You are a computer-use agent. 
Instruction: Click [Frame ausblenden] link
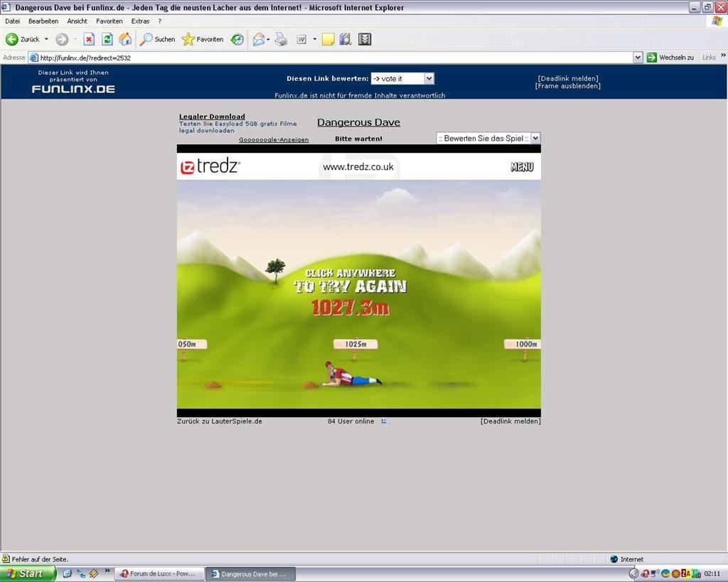pos(568,86)
